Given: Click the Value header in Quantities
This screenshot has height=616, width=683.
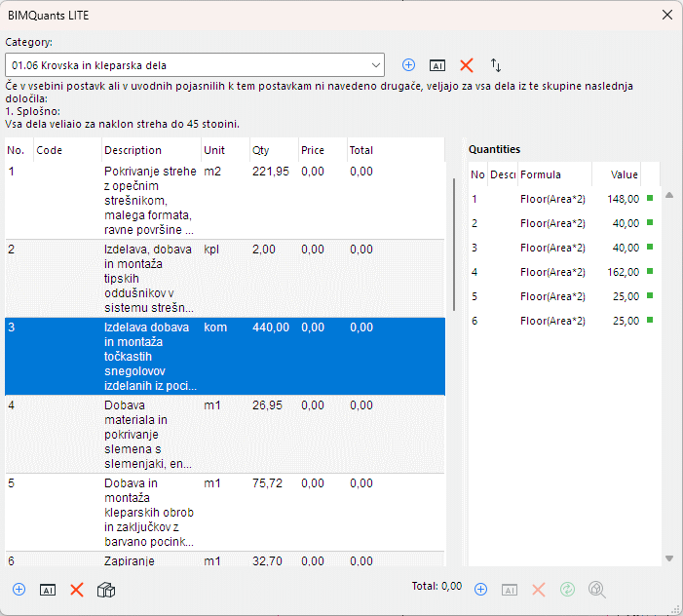Looking at the screenshot, I should tap(617, 174).
